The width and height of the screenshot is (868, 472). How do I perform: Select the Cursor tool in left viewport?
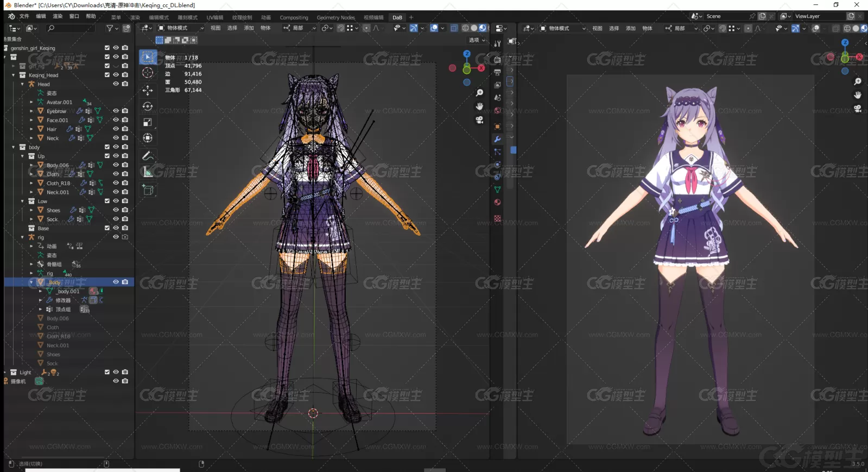[148, 73]
